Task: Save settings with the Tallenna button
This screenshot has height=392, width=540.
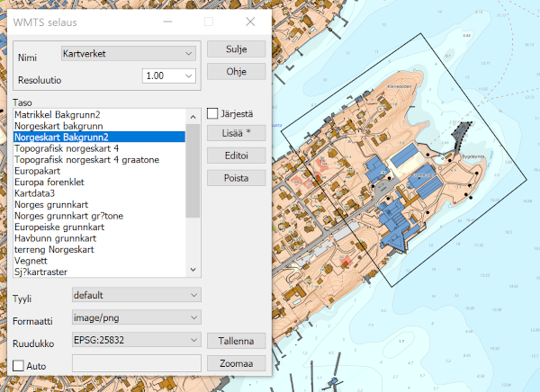Action: click(237, 342)
